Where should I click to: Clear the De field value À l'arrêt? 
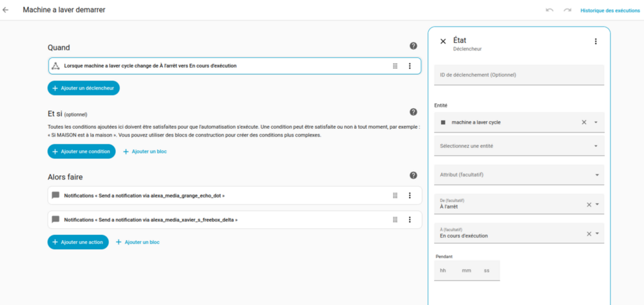point(589,205)
